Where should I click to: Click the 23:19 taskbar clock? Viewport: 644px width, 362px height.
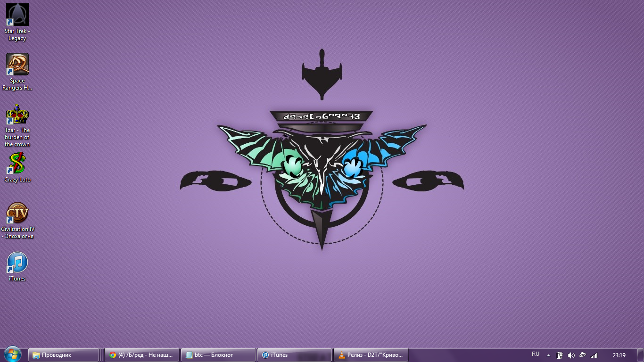coord(619,355)
